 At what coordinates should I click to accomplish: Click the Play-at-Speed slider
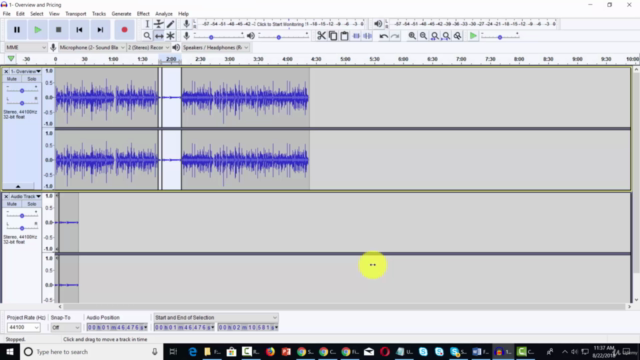tap(500, 36)
